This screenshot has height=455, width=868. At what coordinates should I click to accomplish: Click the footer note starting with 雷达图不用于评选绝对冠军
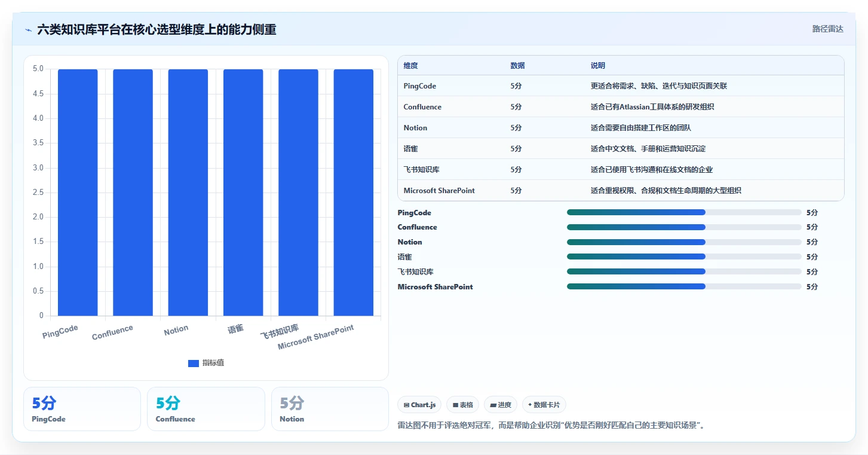pos(551,426)
